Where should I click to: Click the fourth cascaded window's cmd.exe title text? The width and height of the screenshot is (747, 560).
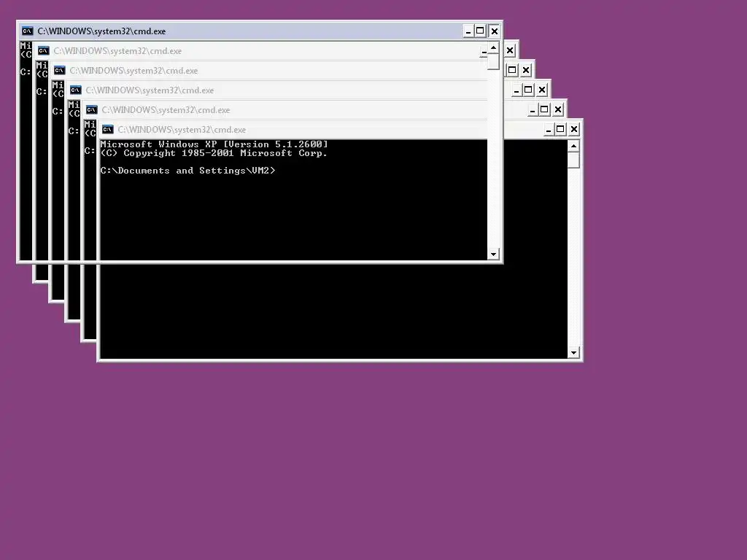click(150, 90)
